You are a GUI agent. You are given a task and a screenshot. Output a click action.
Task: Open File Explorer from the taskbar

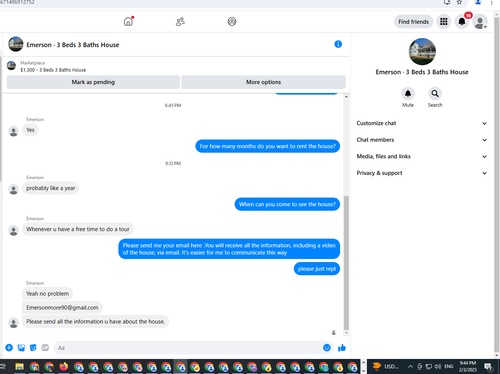click(19, 367)
